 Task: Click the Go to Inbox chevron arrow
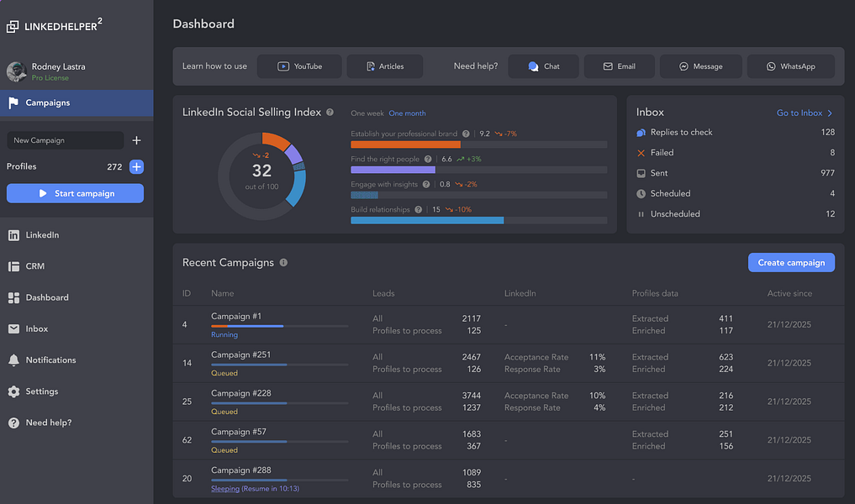coord(830,113)
